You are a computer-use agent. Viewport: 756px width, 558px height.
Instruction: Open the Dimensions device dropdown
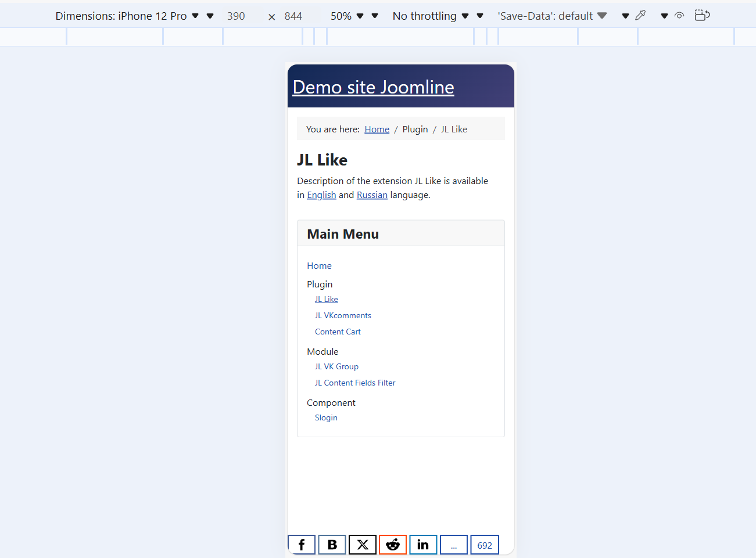127,16
